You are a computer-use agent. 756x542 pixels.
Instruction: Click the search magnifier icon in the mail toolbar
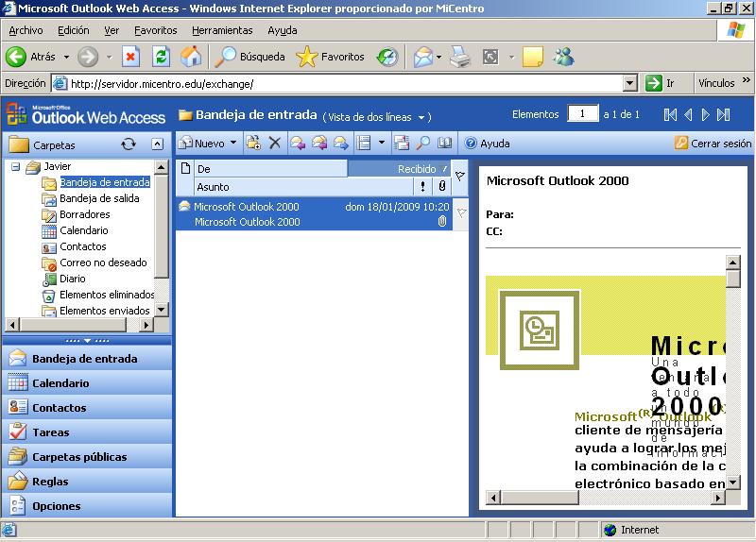point(422,144)
